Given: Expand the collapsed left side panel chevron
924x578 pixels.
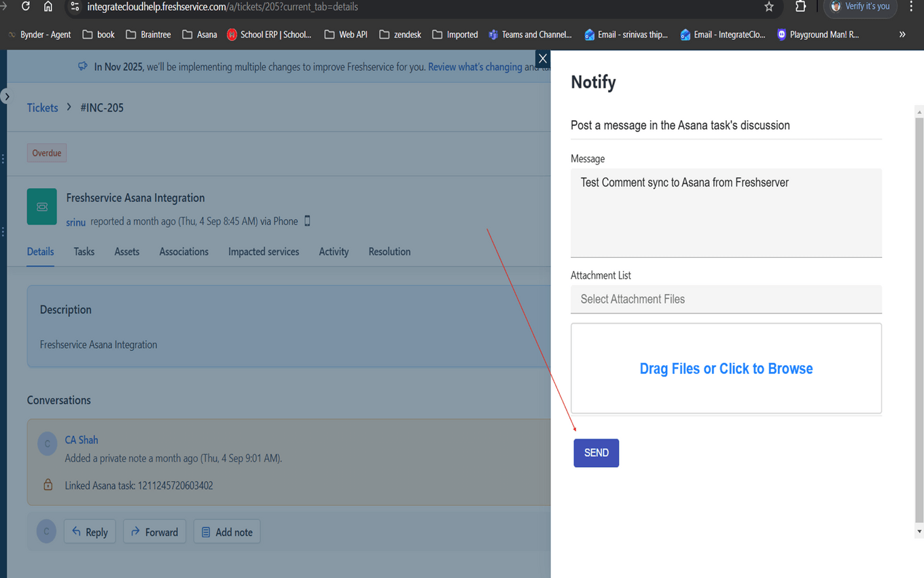Looking at the screenshot, I should click(x=6, y=96).
